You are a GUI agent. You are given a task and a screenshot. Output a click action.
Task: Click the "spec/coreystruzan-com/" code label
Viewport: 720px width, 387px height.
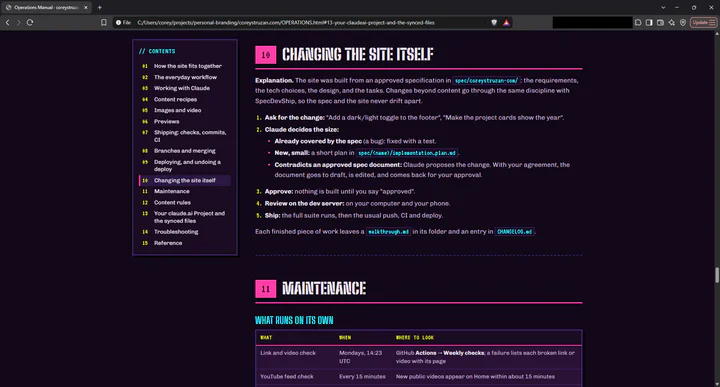pos(486,80)
